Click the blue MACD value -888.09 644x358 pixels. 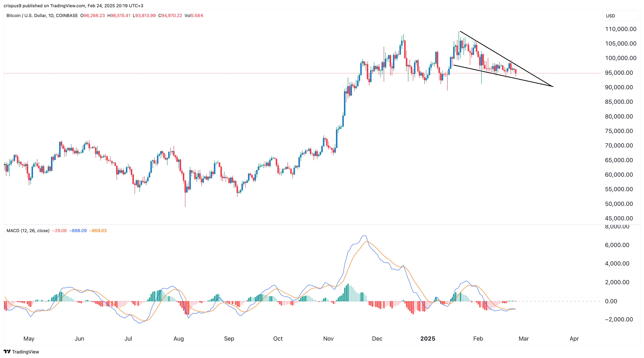pyautogui.click(x=78, y=231)
